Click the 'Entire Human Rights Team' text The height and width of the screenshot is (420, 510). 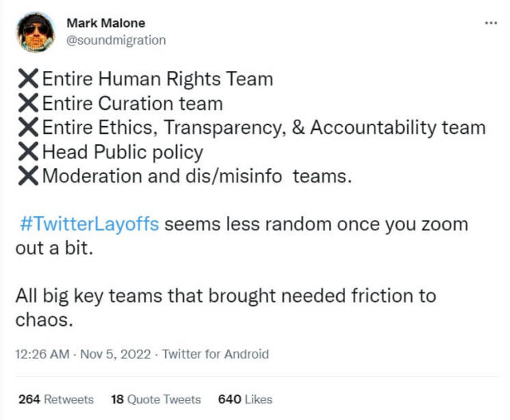pyautogui.click(x=157, y=79)
